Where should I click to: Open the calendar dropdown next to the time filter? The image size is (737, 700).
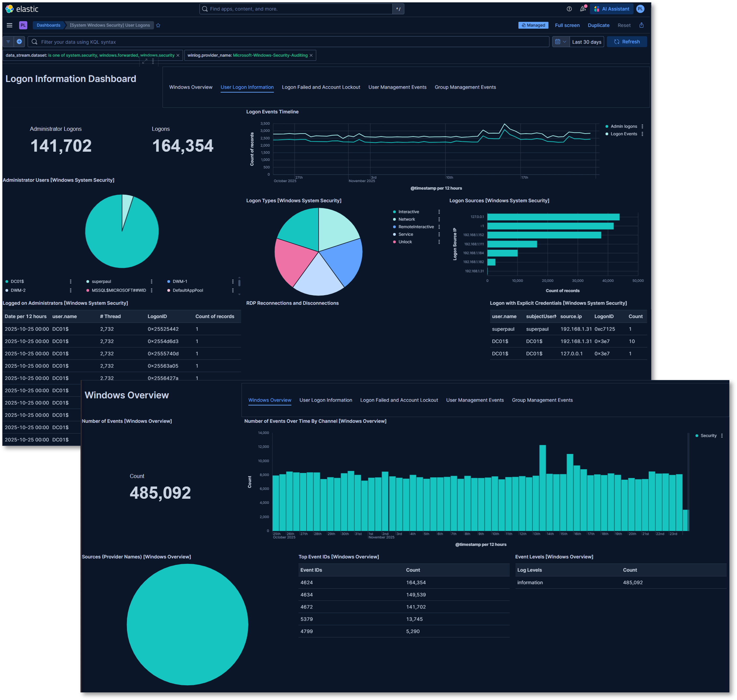[x=561, y=41]
